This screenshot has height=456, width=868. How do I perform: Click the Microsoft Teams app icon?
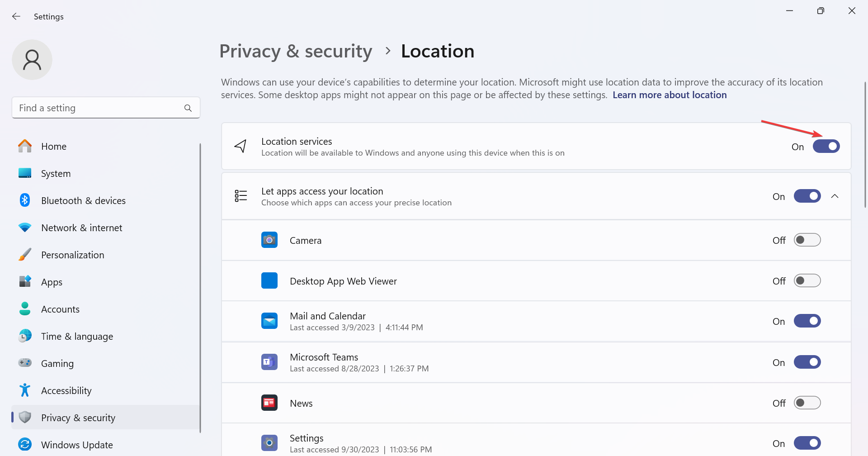coord(269,362)
